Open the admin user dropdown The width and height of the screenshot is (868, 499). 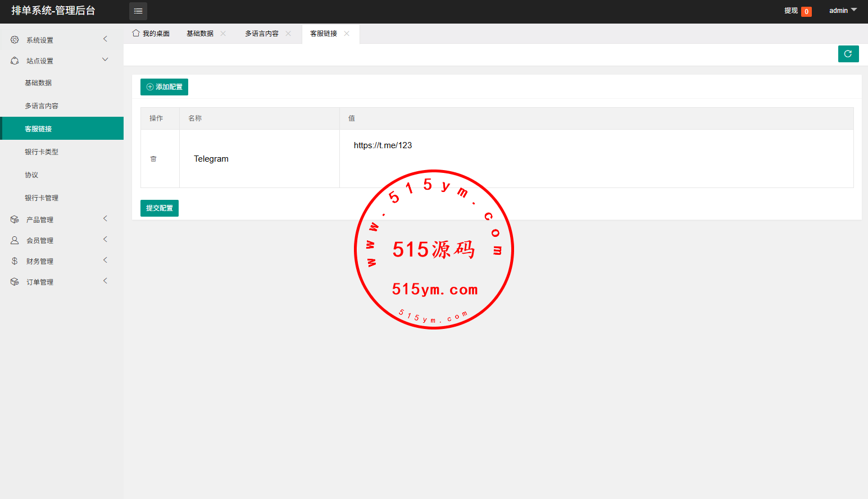pyautogui.click(x=843, y=11)
